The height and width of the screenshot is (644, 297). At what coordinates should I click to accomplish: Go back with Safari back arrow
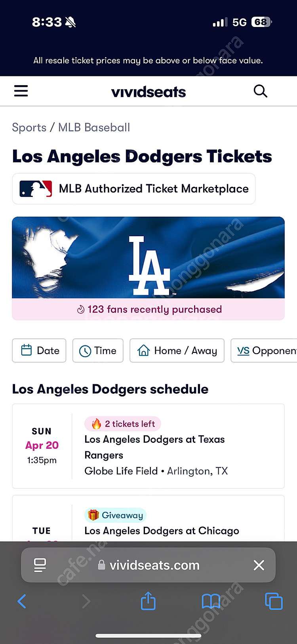pos(22,601)
